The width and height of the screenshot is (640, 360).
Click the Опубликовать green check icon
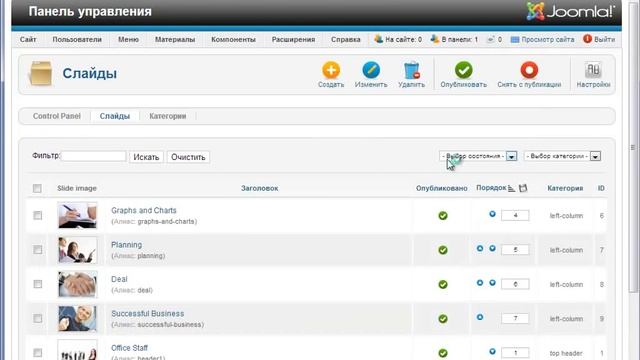pos(463,70)
